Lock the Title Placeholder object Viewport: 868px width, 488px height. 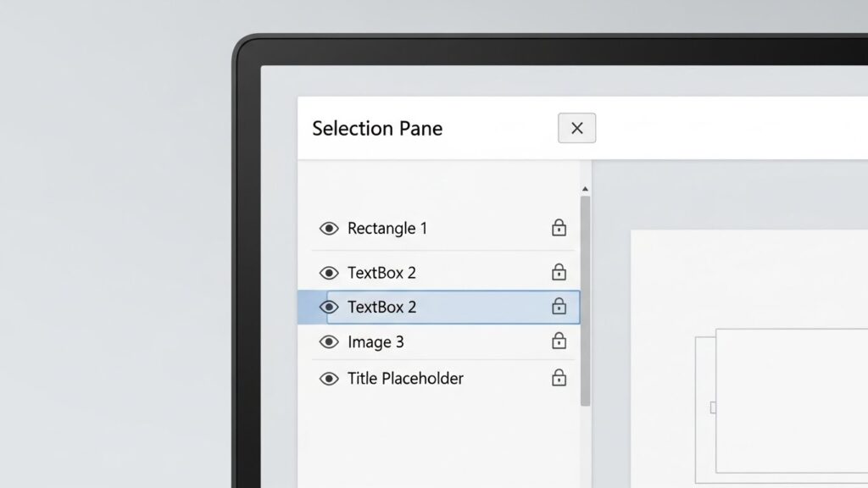pyautogui.click(x=559, y=378)
